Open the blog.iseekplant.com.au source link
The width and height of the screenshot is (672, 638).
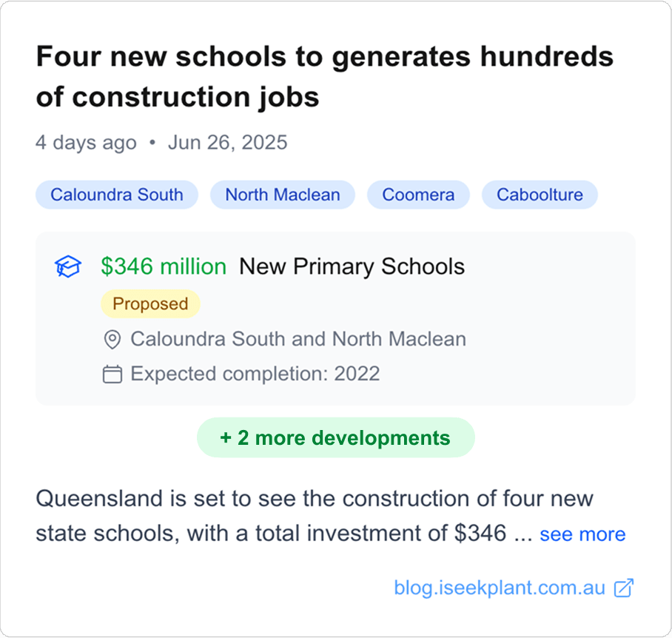point(500,588)
